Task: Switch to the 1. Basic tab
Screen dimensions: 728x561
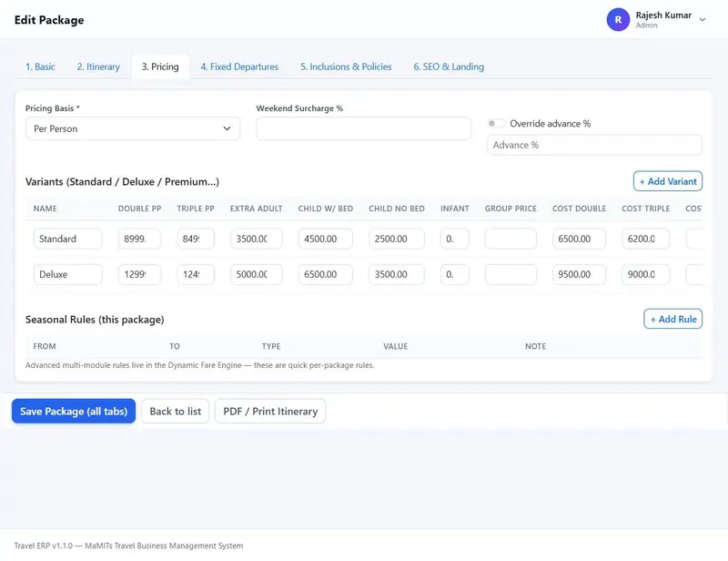Action: click(40, 66)
